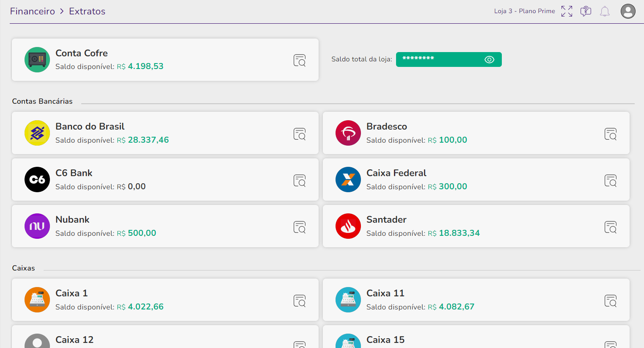This screenshot has width=644, height=348.
Task: Click Nubank balance 500,00
Action: [x=142, y=233]
